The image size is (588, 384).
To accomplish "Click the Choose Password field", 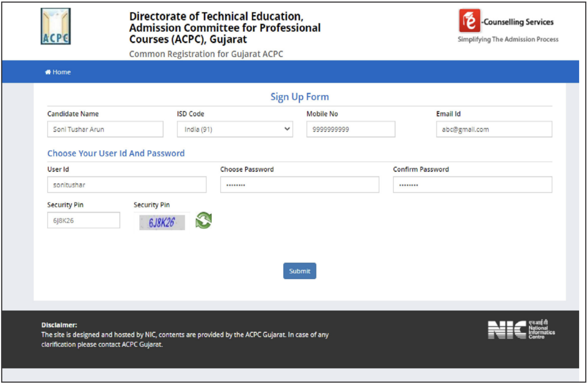I will click(x=300, y=185).
